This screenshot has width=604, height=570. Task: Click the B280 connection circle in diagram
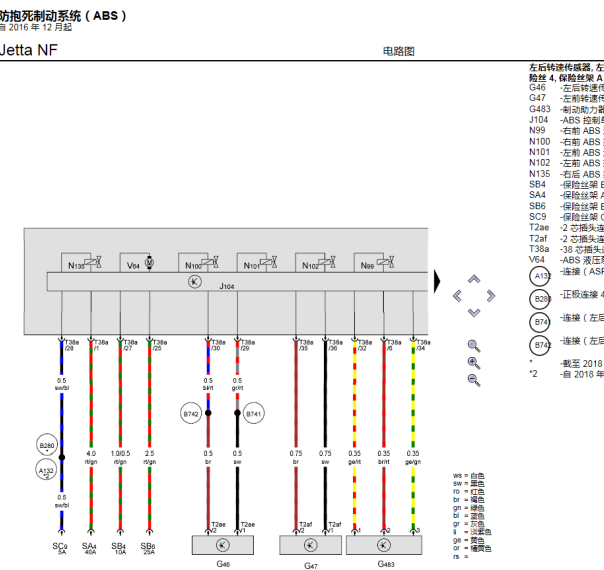(47, 446)
